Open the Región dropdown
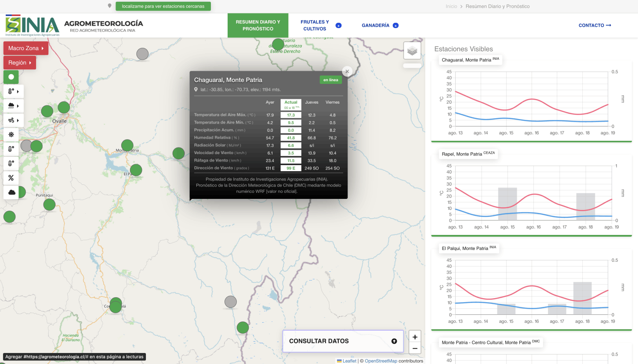 pyautogui.click(x=19, y=63)
